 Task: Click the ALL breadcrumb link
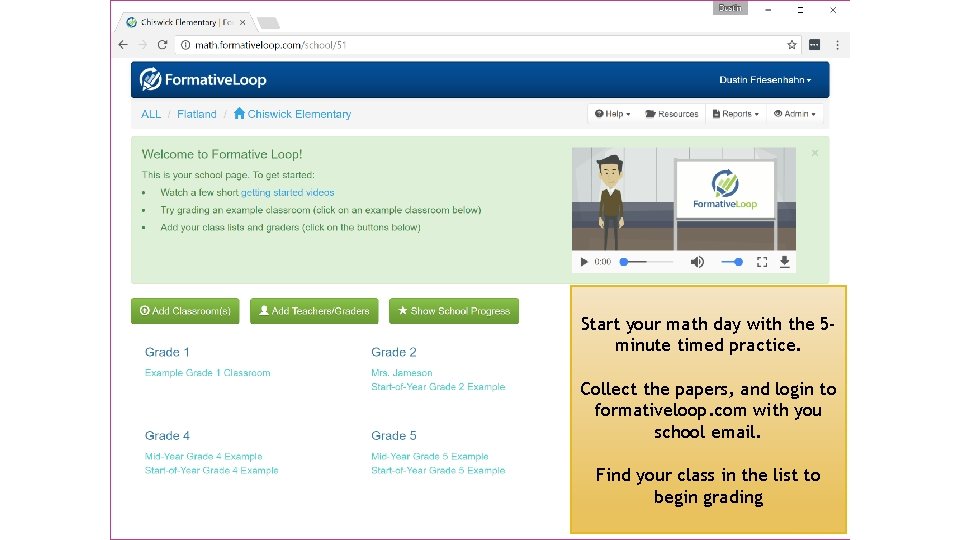151,114
